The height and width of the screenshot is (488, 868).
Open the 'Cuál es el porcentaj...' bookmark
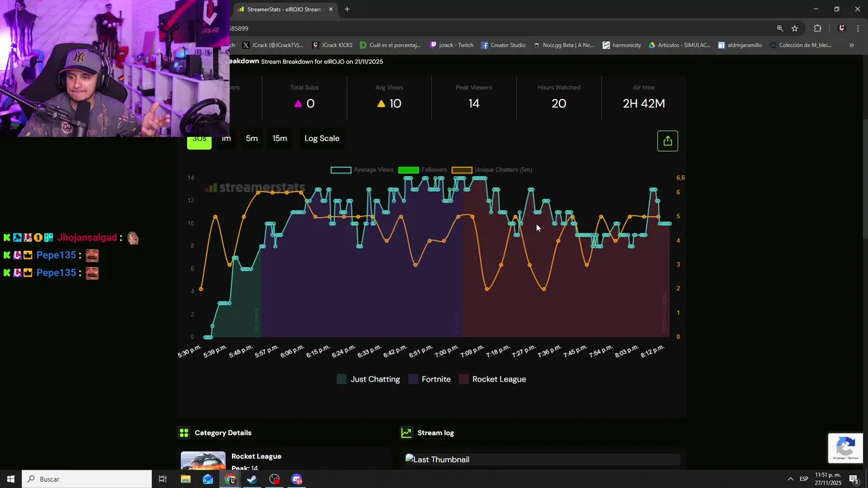(391, 45)
